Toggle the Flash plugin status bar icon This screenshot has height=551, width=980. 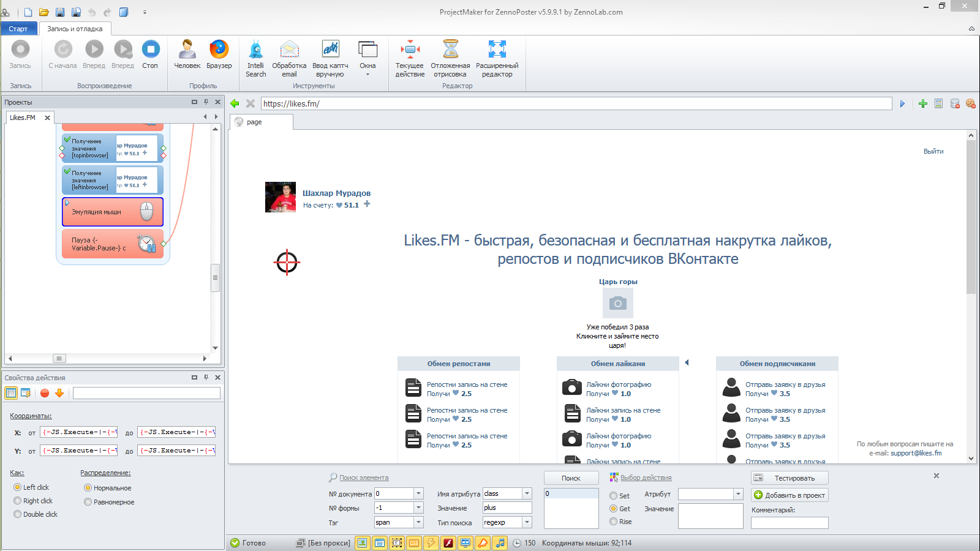click(448, 543)
